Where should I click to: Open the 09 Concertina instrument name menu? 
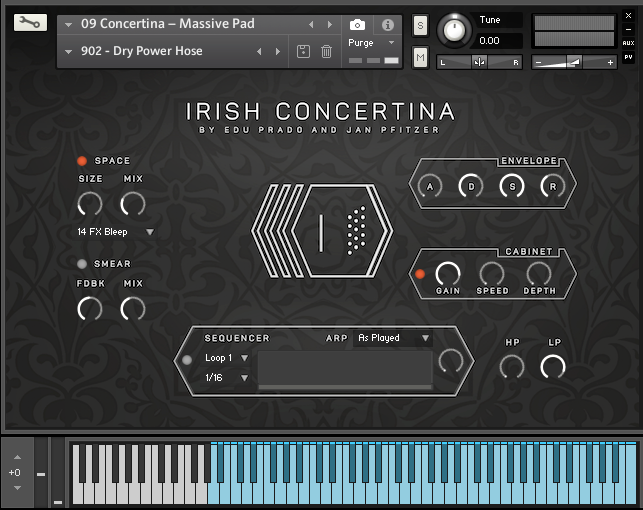pos(168,24)
